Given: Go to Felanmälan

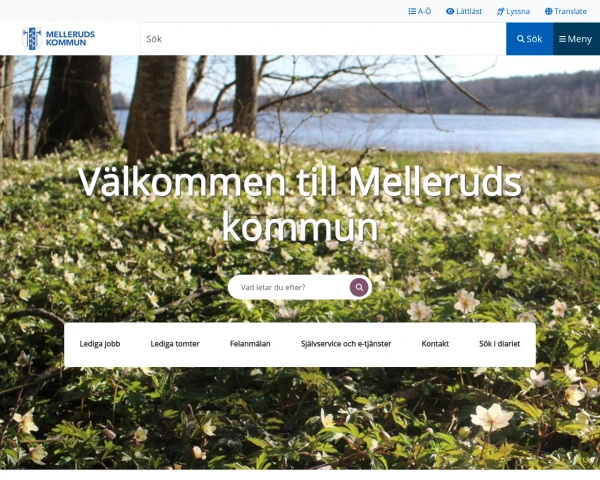Looking at the screenshot, I should 250,344.
